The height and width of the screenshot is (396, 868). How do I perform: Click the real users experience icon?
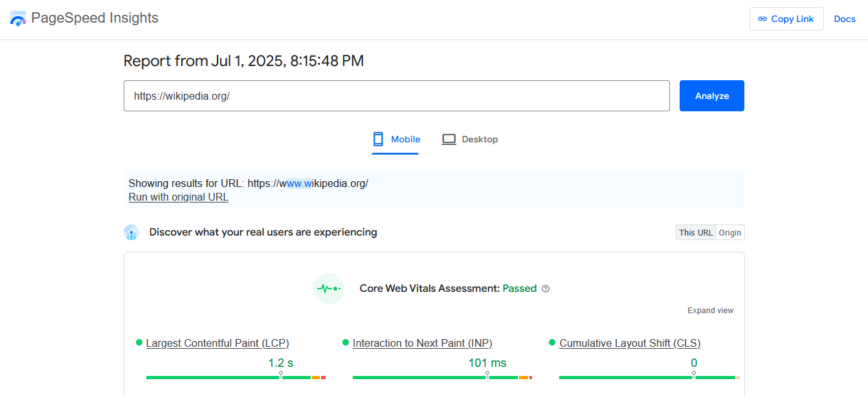click(x=131, y=232)
